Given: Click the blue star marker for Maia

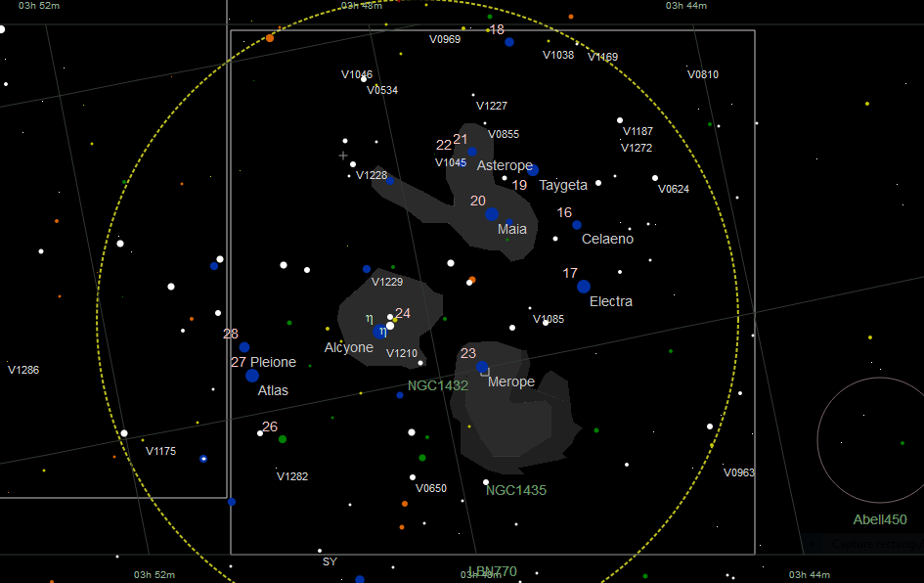Looking at the screenshot, I should 492,215.
